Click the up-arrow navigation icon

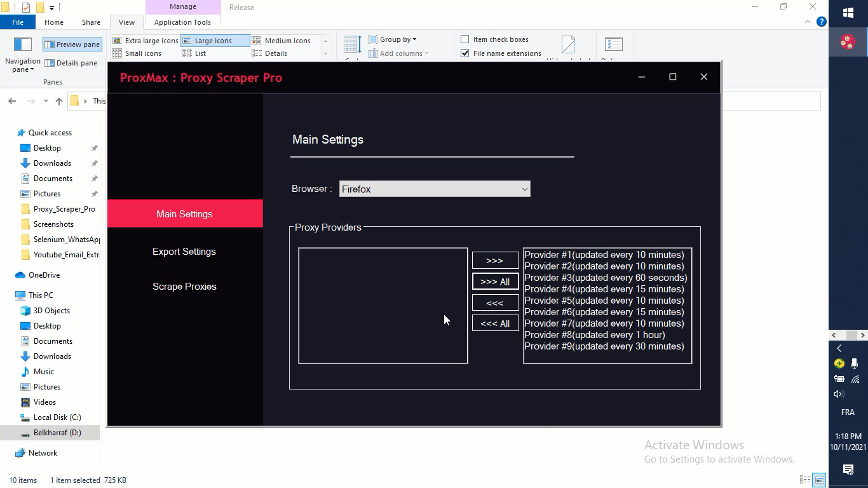(x=59, y=101)
